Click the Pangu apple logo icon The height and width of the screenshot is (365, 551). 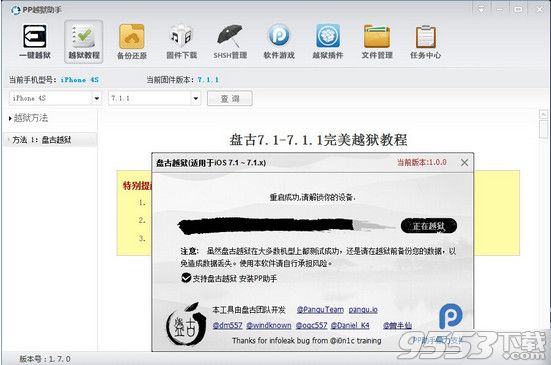point(186,324)
